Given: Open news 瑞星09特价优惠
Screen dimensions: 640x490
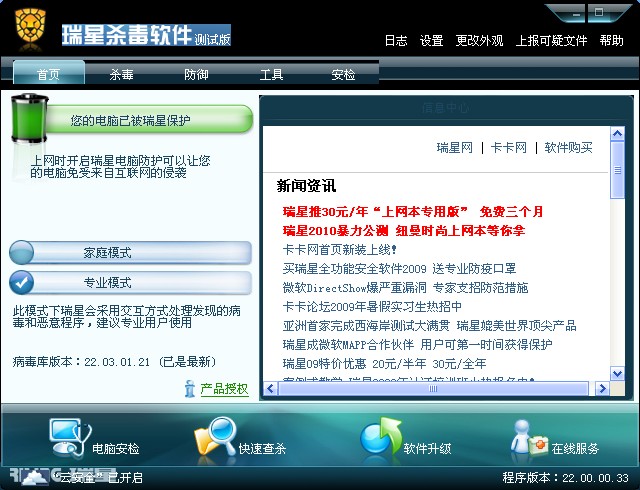Looking at the screenshot, I should click(384, 364).
